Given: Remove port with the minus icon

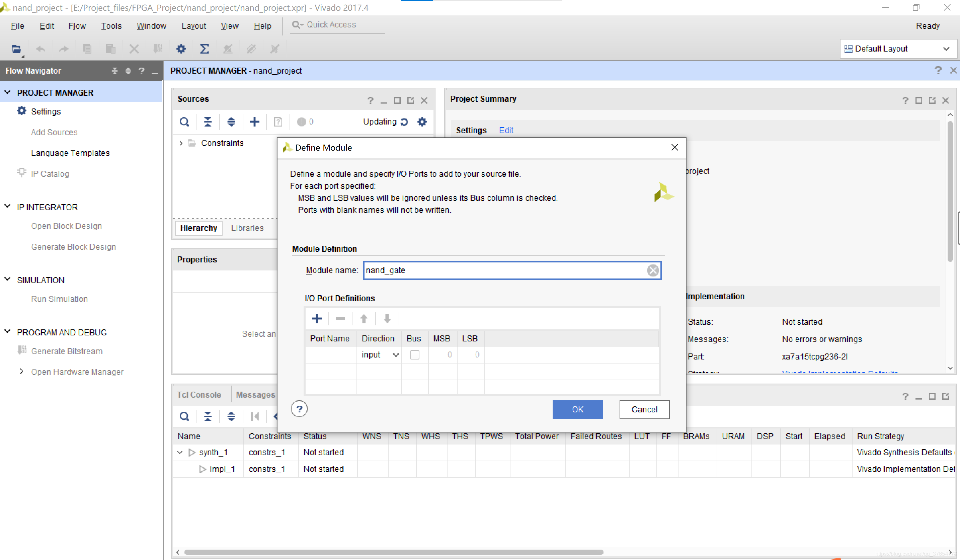Looking at the screenshot, I should pyautogui.click(x=340, y=319).
